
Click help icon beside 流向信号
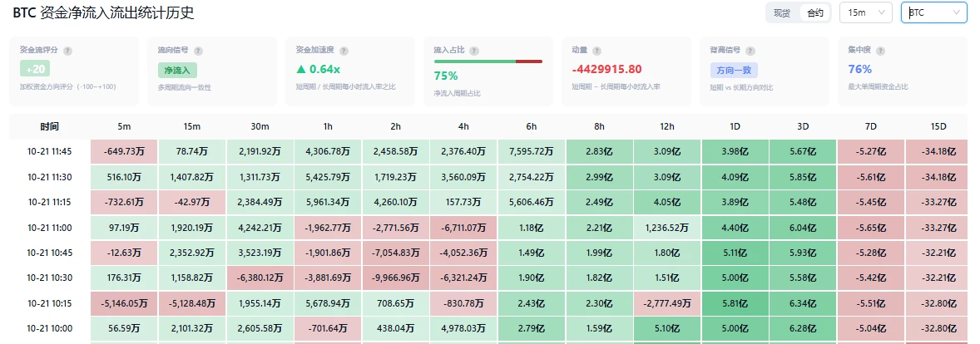[199, 51]
